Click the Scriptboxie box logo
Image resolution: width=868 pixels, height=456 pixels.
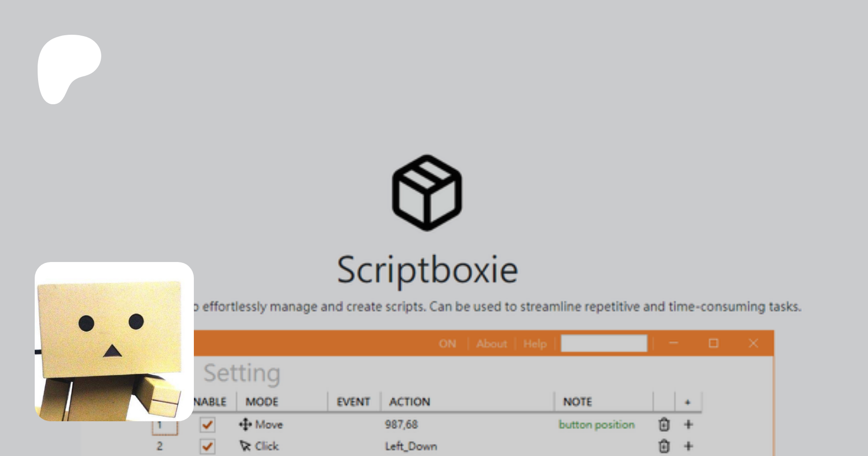pos(427,193)
